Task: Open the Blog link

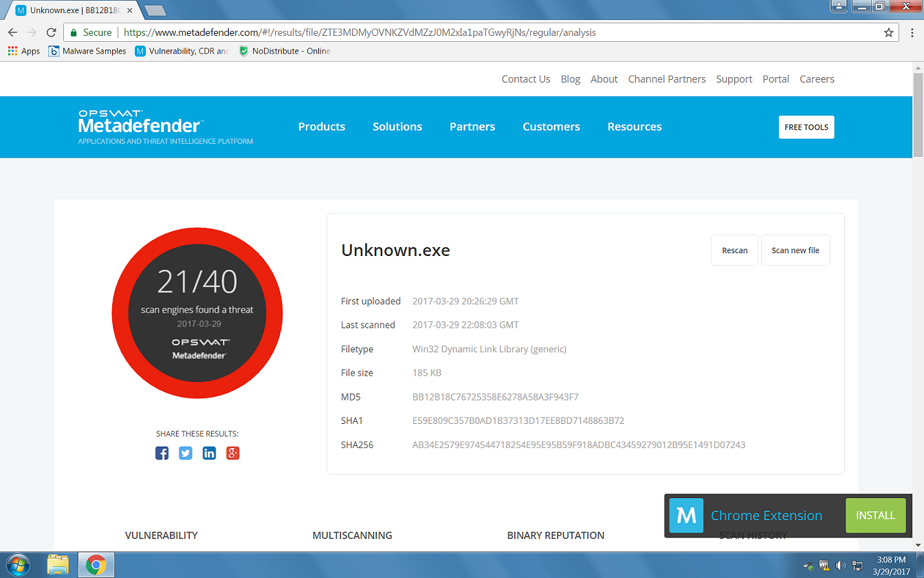Action: pos(571,79)
